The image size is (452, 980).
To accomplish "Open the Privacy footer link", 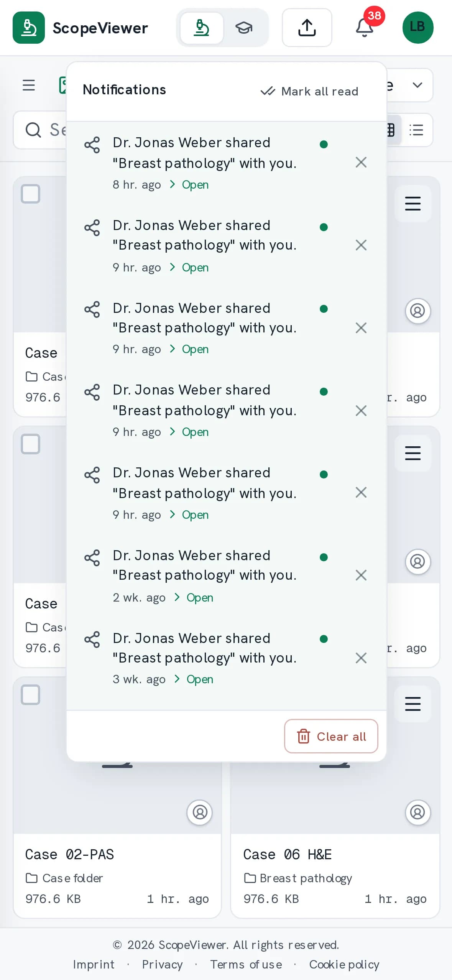I will [162, 964].
